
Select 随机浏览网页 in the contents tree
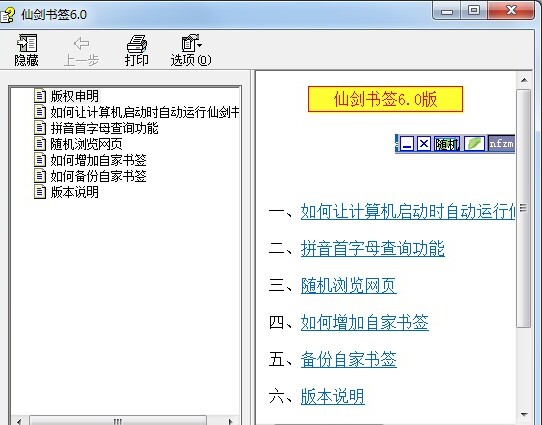coord(86,144)
